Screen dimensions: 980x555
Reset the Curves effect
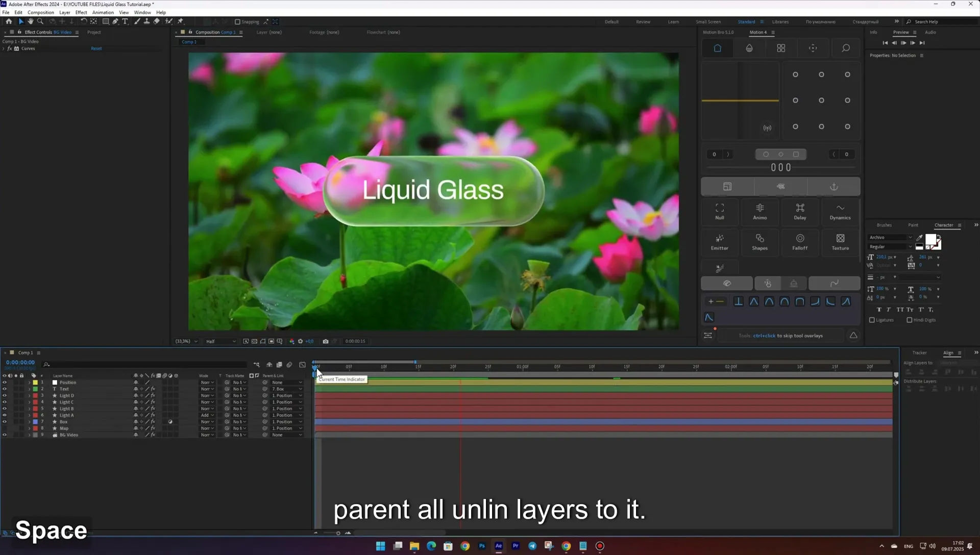[96, 48]
